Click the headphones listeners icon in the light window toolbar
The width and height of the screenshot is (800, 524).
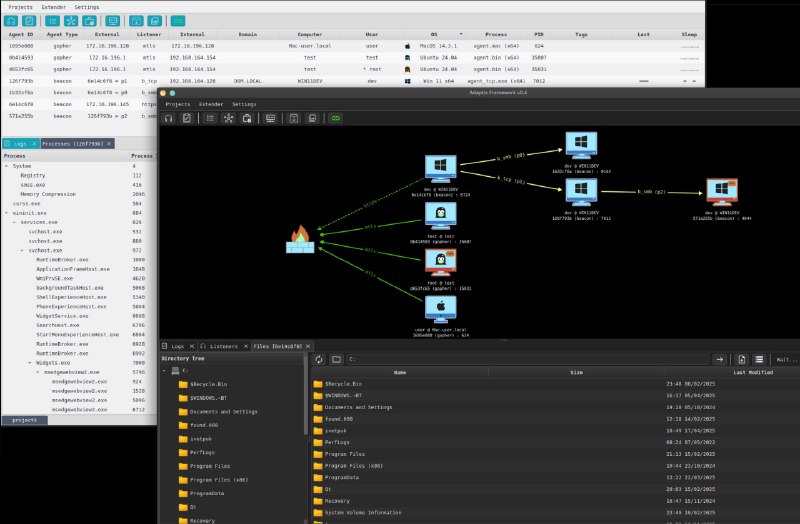pyautogui.click(x=11, y=21)
